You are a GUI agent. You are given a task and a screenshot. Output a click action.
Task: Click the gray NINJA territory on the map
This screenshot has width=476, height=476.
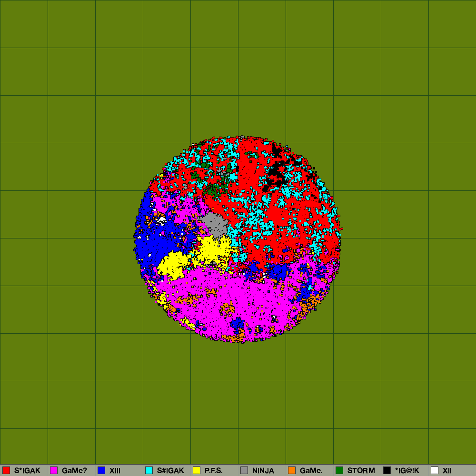(215, 224)
